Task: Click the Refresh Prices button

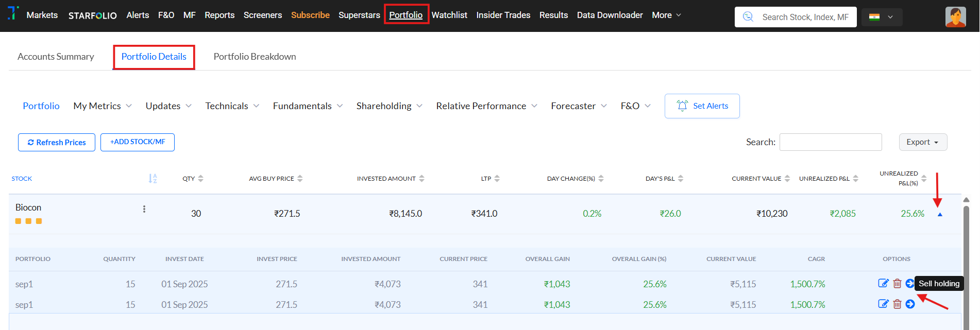Action: [x=57, y=143]
